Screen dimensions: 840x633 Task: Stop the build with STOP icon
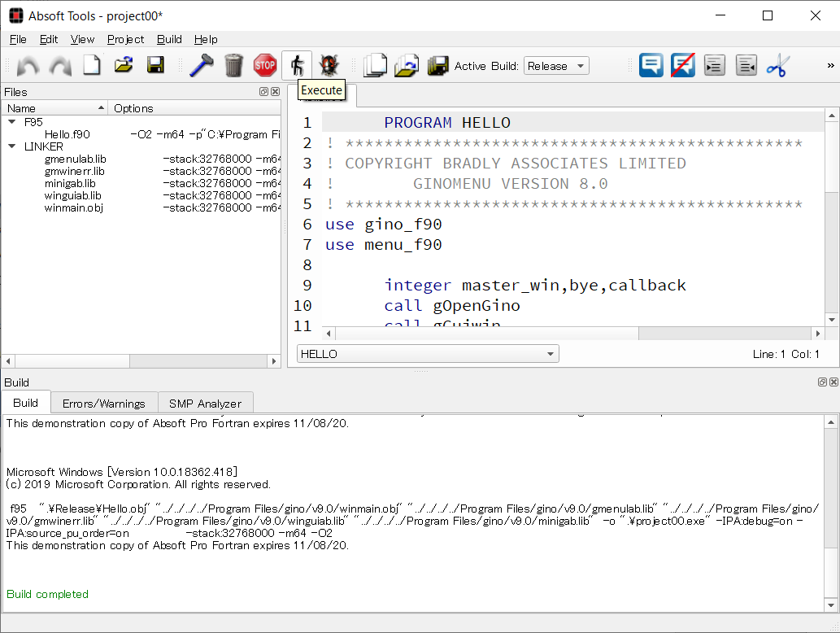[264, 65]
